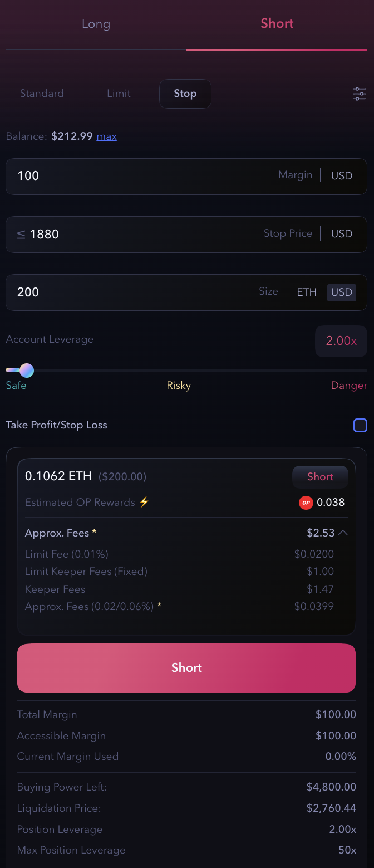Enable the Take Profit/Stop Loss checkbox
The height and width of the screenshot is (868, 374).
point(360,425)
